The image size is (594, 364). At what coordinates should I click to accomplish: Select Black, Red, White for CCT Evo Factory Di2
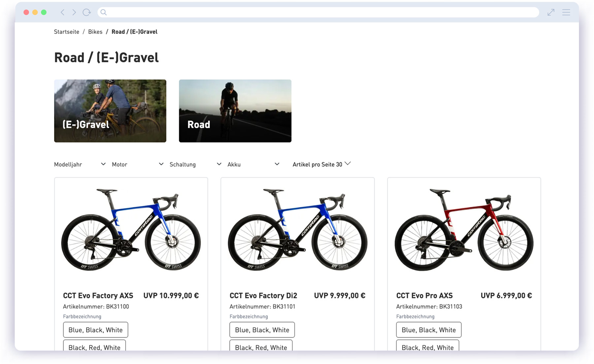[x=261, y=347]
